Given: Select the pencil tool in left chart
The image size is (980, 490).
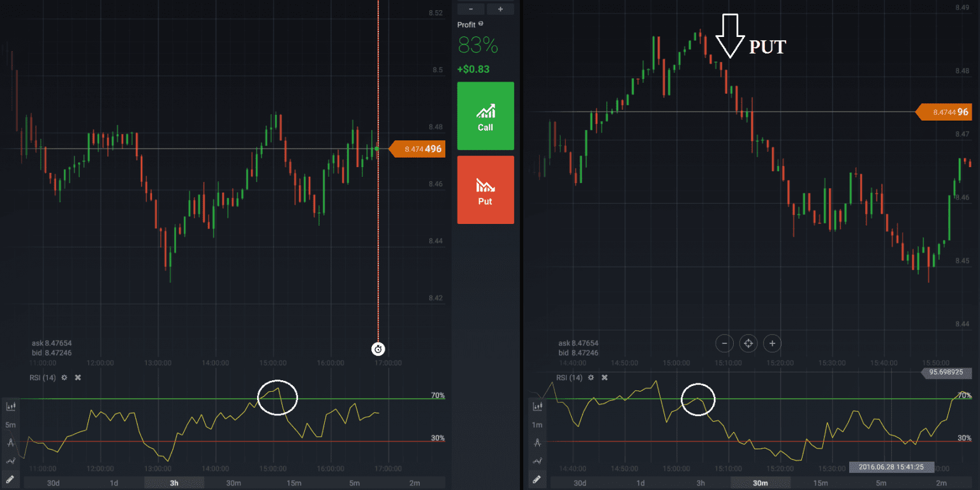Looking at the screenshot, I should 10,479.
